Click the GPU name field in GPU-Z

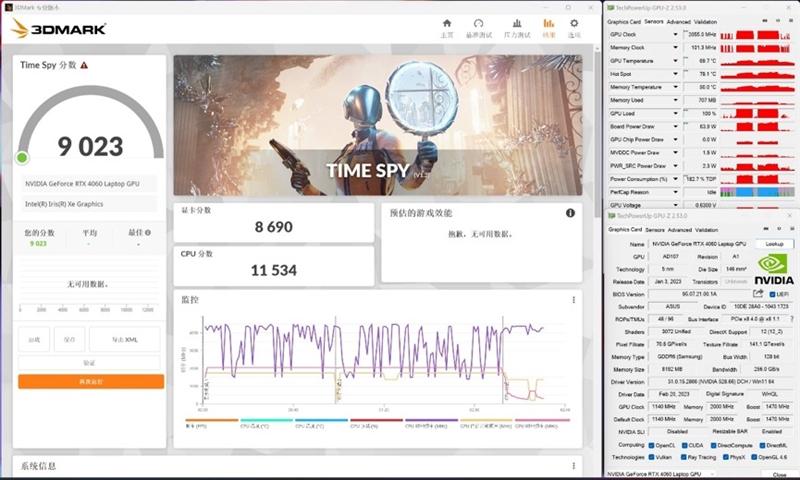(699, 244)
